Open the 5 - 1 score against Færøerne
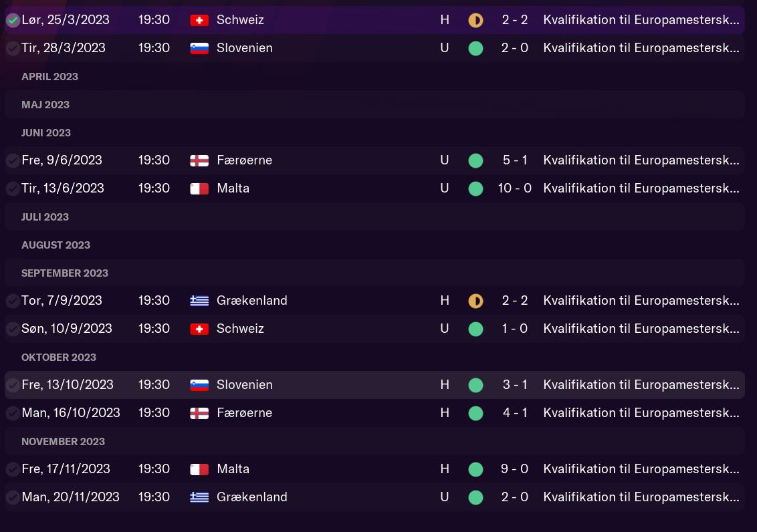Viewport: 757px width, 532px height. (515, 160)
